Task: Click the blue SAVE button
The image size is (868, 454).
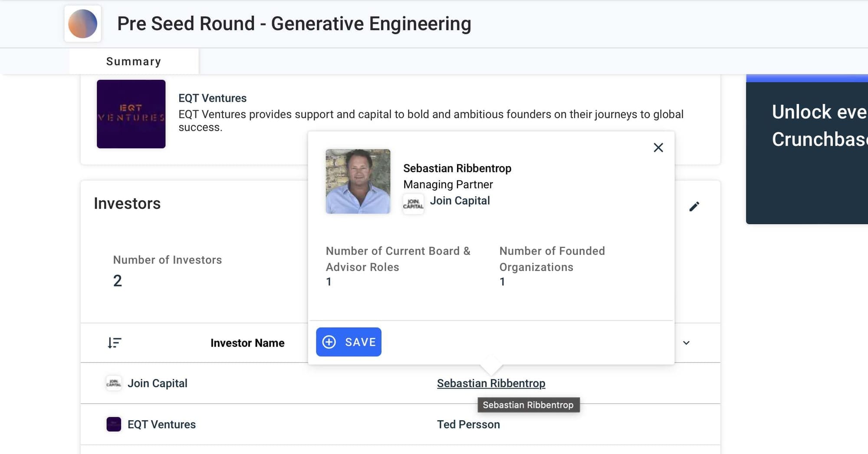Action: (349, 342)
